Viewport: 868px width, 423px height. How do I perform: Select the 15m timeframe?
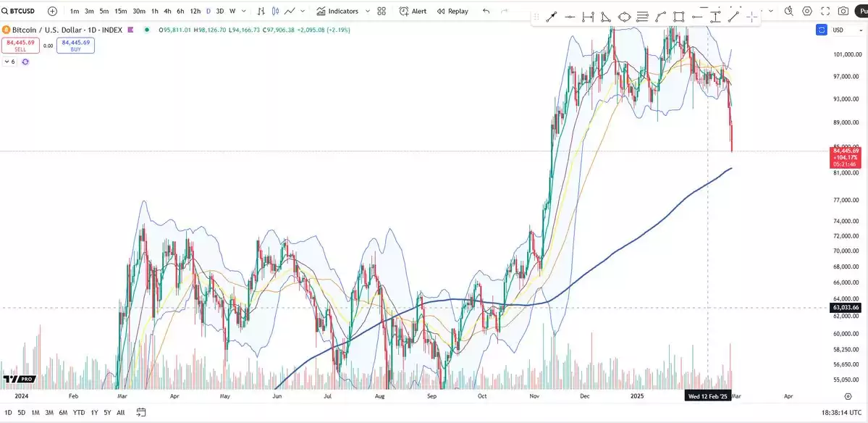pos(121,11)
